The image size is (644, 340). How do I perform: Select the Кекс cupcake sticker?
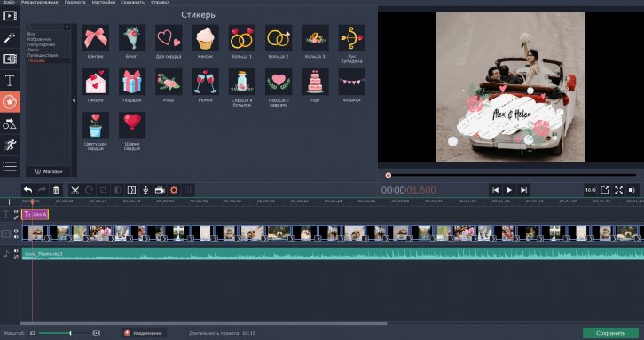tap(206, 38)
